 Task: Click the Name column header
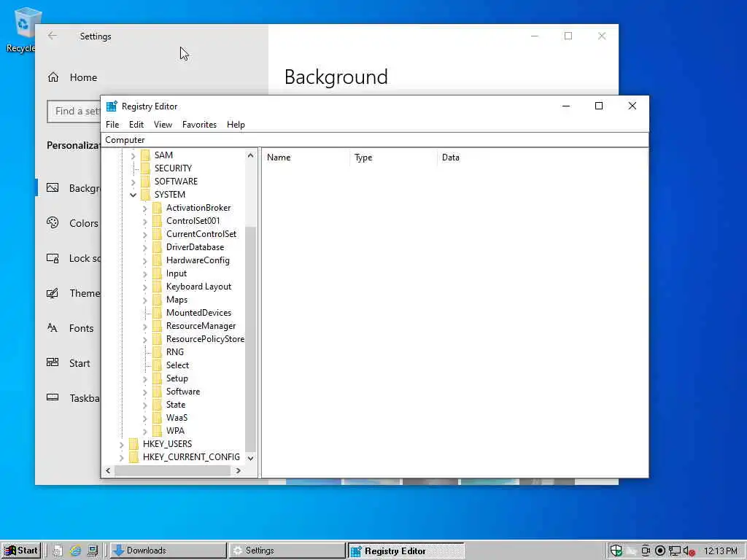click(x=305, y=157)
